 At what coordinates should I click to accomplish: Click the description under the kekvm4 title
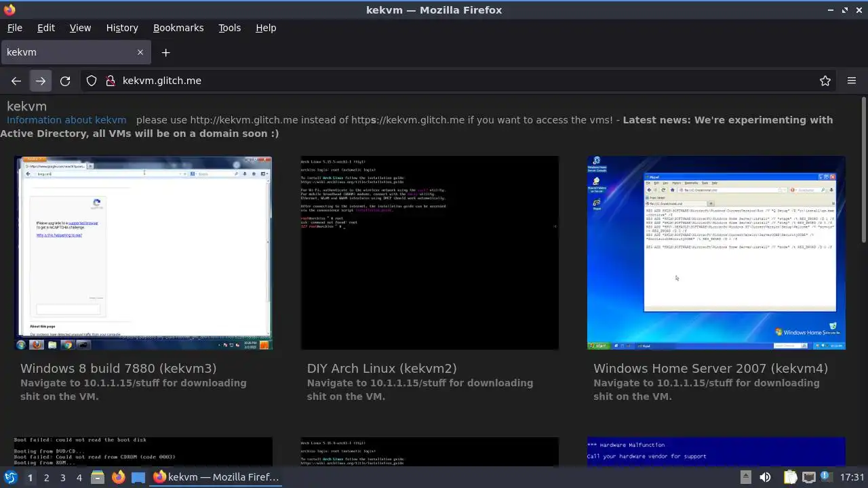(707, 390)
